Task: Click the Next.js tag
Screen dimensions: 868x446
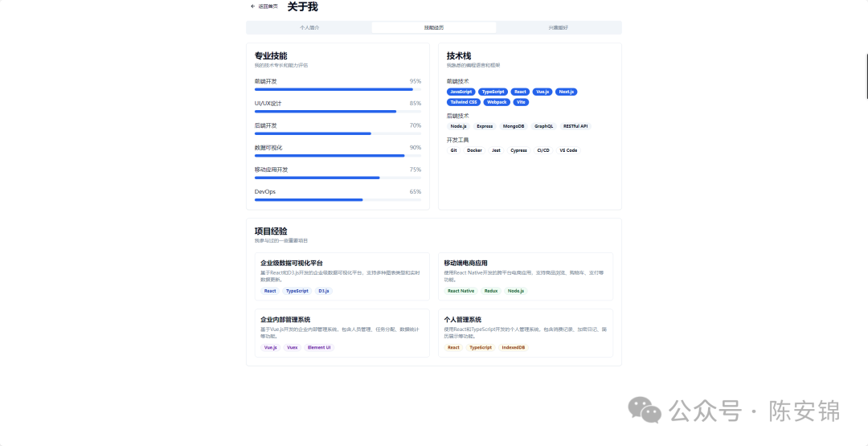Action: pyautogui.click(x=567, y=92)
